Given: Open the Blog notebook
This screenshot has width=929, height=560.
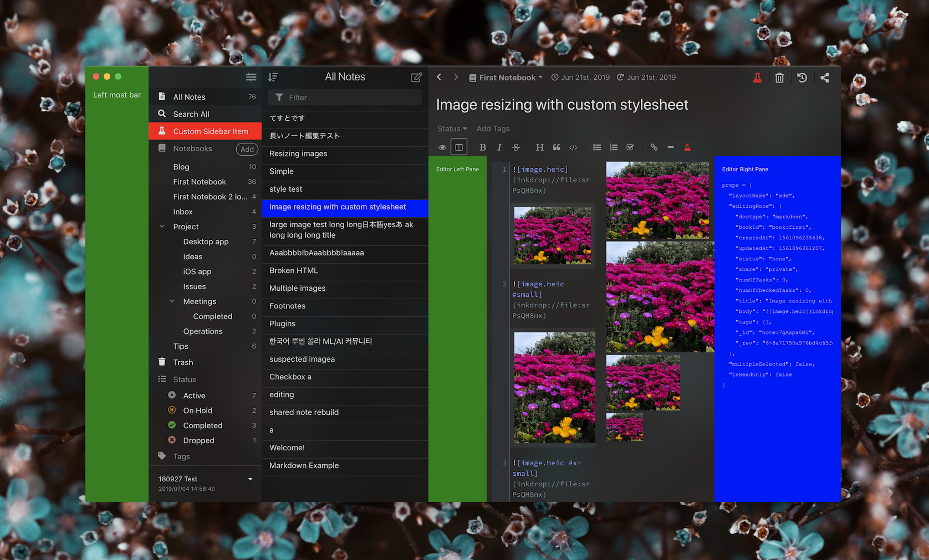Looking at the screenshot, I should click(205, 167).
